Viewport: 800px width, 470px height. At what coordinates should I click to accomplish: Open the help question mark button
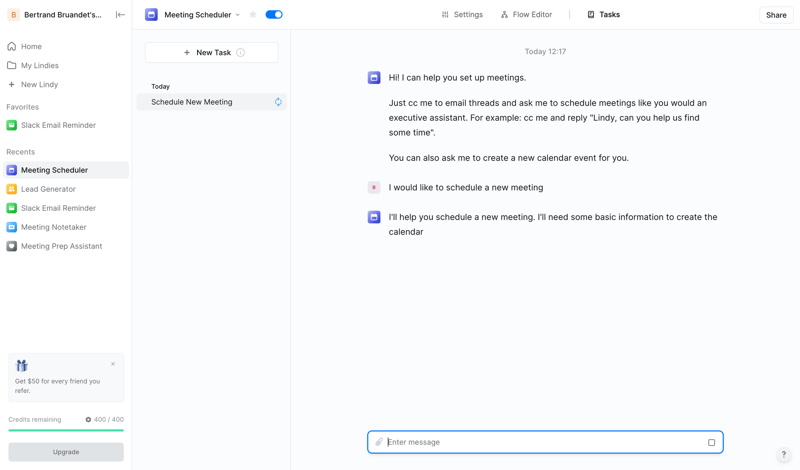pyautogui.click(x=784, y=454)
